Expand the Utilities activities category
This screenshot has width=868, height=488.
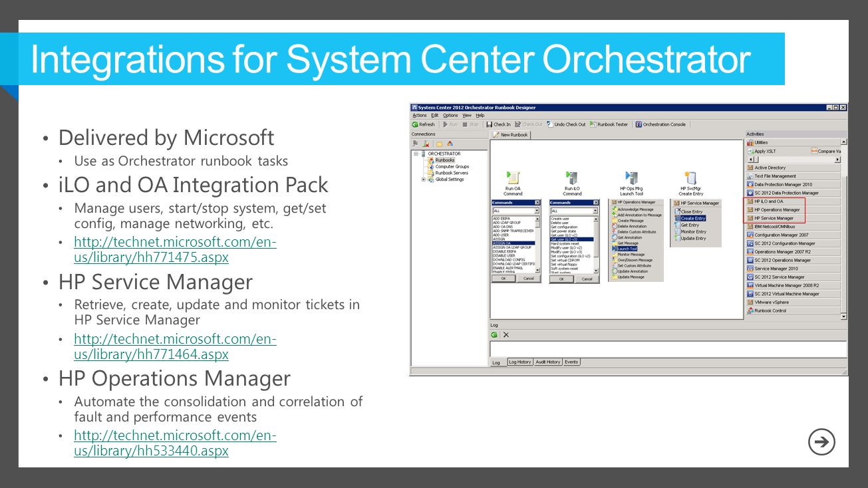point(793,142)
